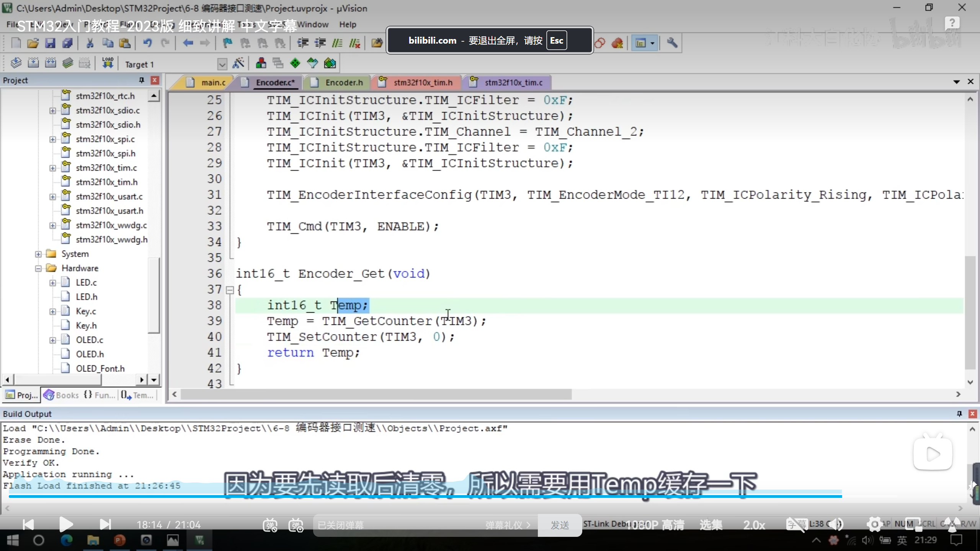
Task: Switch to the main.c tab
Action: coord(212,83)
